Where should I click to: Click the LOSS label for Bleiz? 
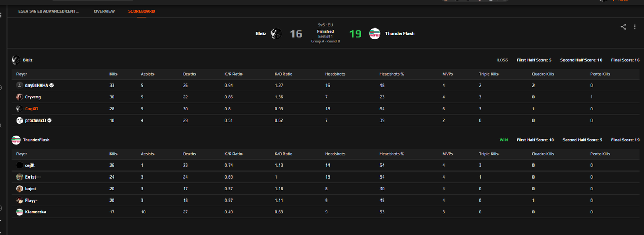click(503, 60)
